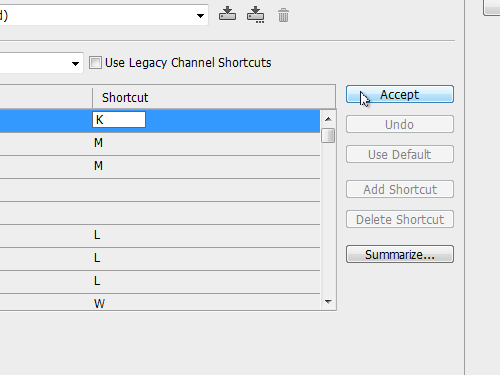This screenshot has width=500, height=375.
Task: Click the save set as new icon
Action: [255, 15]
